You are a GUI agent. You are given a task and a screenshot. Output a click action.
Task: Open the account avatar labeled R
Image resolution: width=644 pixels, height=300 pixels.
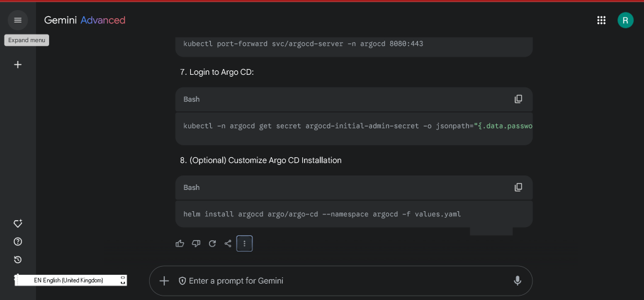(x=625, y=20)
